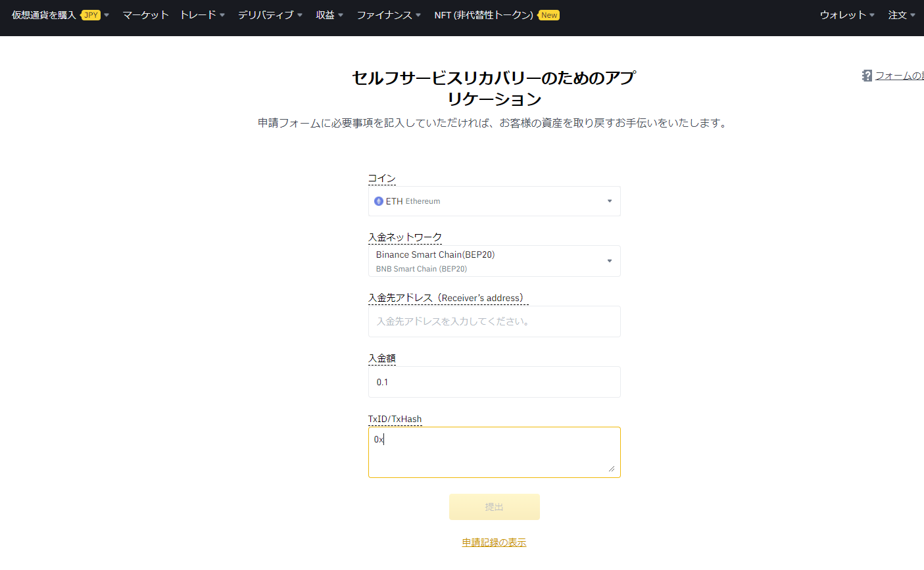Click inside the TxID/TxHash text area

click(x=494, y=452)
